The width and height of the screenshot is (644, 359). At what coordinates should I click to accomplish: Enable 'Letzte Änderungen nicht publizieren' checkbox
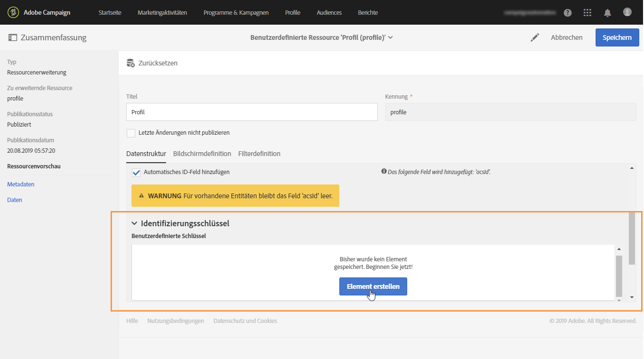click(131, 133)
